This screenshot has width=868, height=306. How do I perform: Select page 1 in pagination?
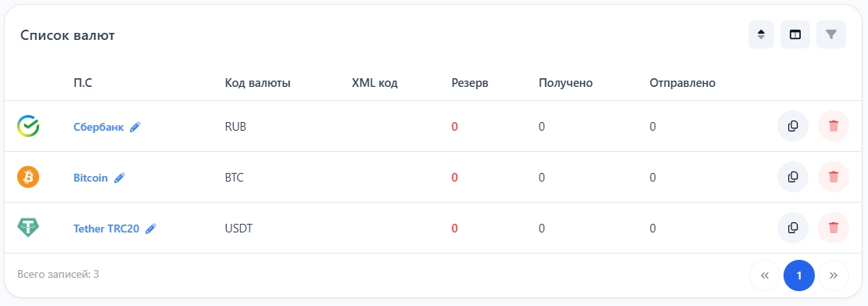pos(799,275)
